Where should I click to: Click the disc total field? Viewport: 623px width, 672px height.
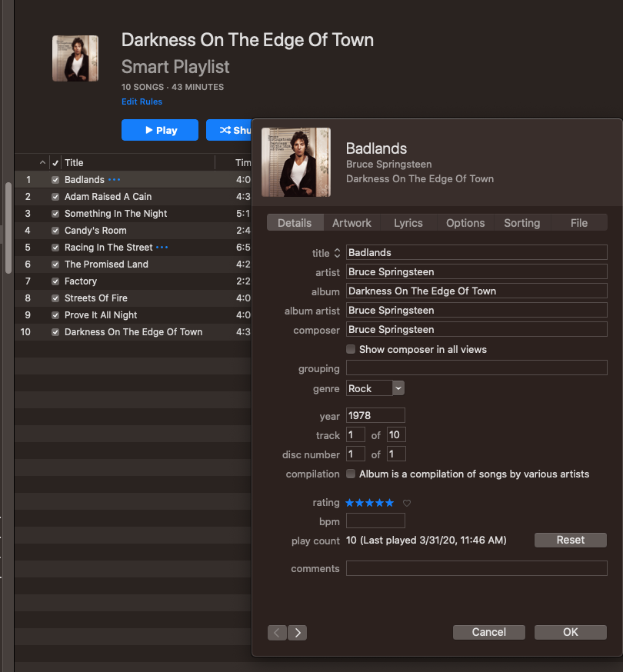point(396,454)
